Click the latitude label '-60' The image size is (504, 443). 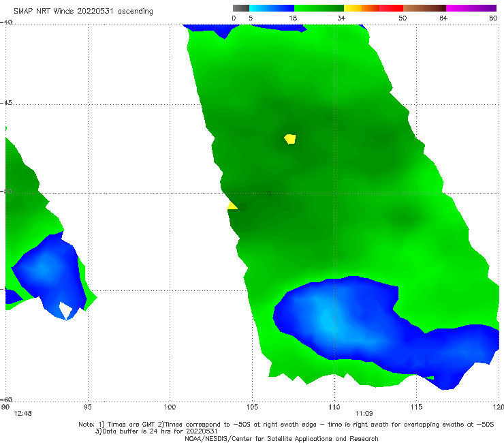[x=6, y=400]
